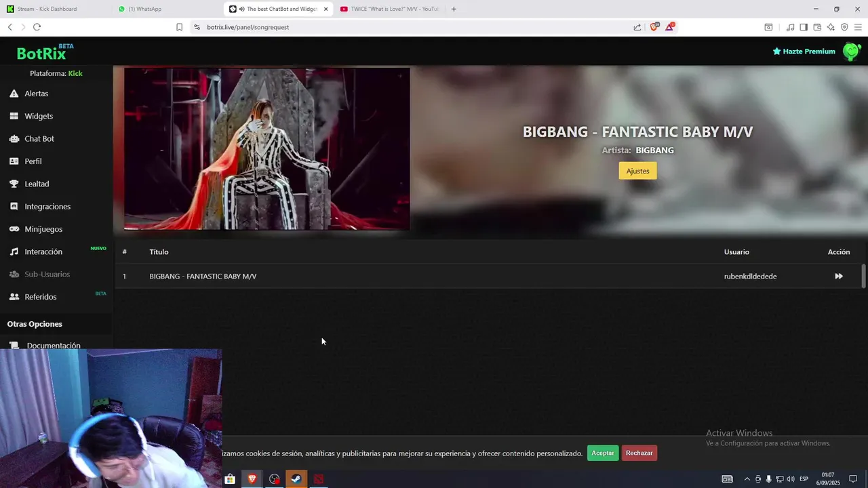Go to Chat Bot section
The image size is (868, 488).
pyautogui.click(x=39, y=138)
